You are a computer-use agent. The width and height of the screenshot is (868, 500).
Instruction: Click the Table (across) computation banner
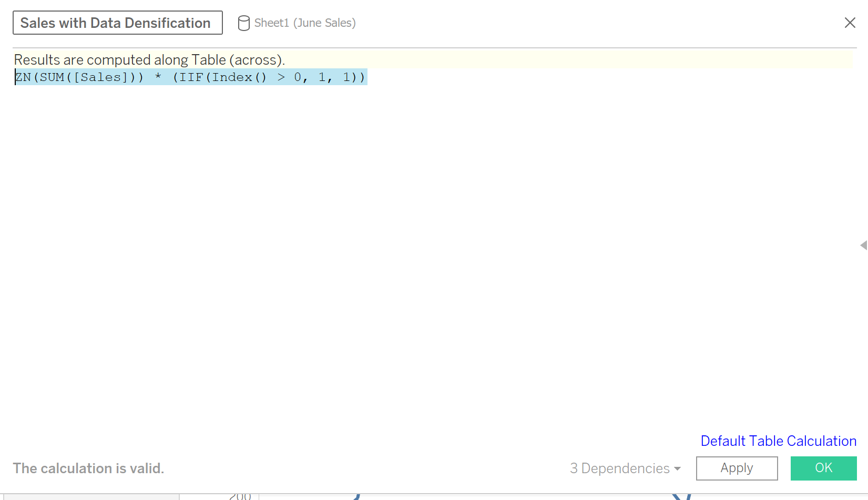[x=149, y=59]
